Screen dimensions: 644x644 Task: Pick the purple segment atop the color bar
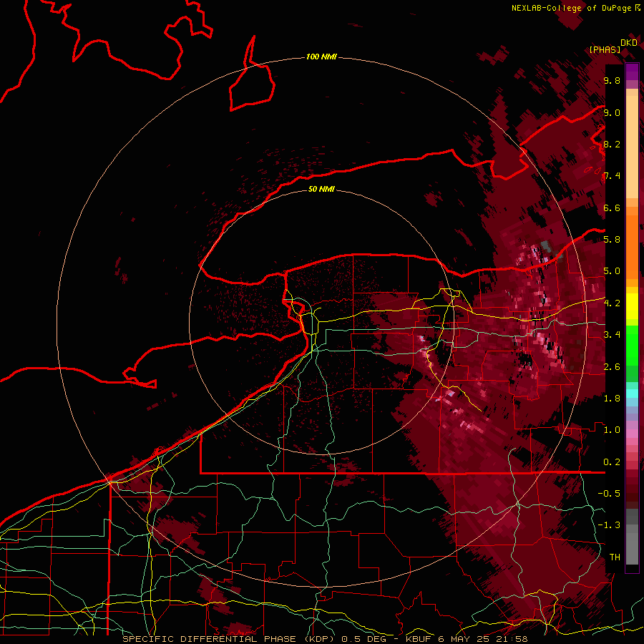tap(632, 72)
